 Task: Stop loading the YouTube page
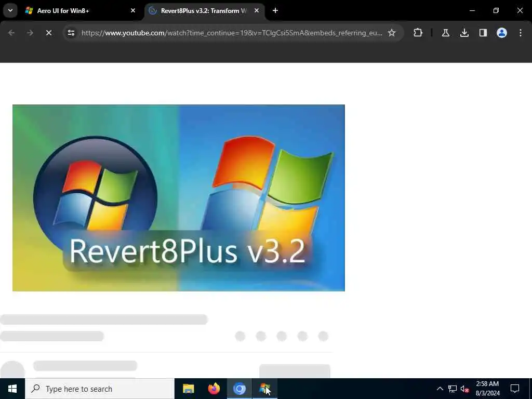tap(49, 33)
